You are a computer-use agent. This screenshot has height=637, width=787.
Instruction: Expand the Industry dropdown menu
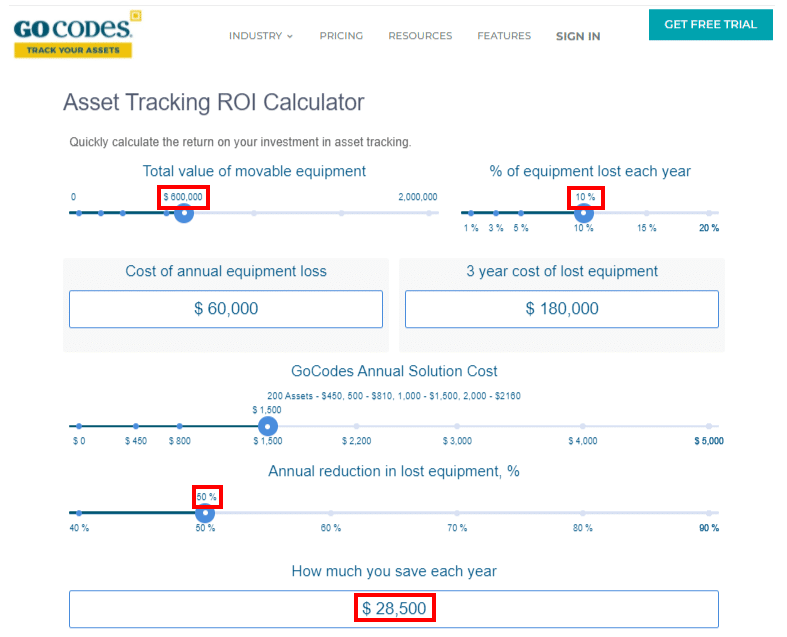(260, 36)
